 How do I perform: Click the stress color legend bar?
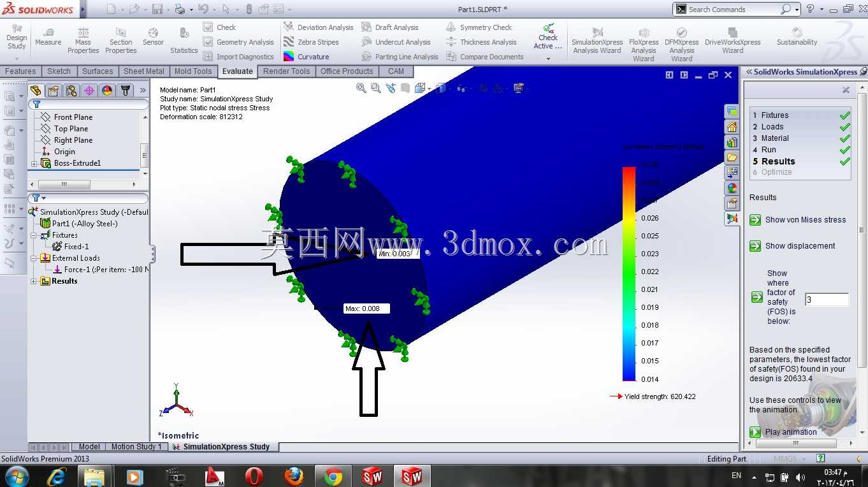629,274
